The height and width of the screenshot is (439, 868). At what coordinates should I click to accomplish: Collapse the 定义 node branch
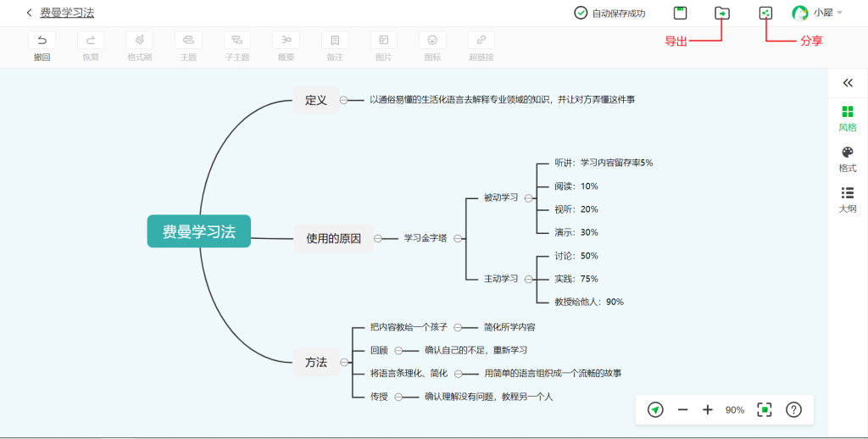tap(344, 100)
